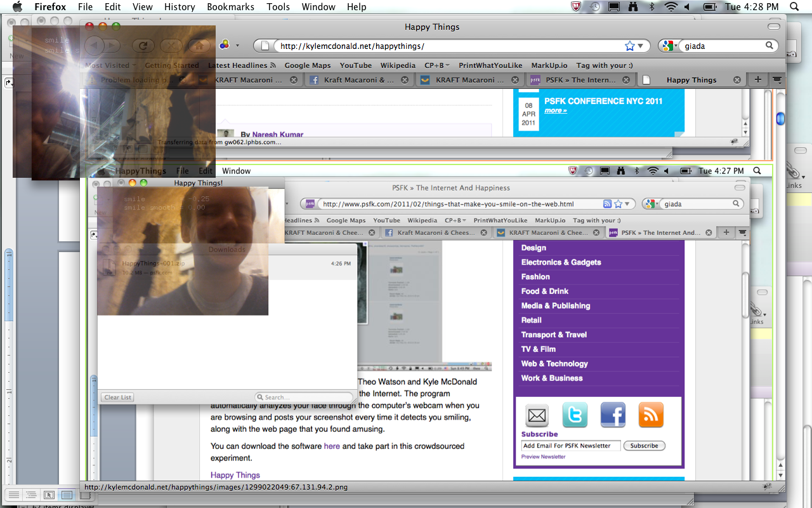This screenshot has height=508, width=812.
Task: Click the Facebook icon in PSFK sidebar
Action: [612, 415]
